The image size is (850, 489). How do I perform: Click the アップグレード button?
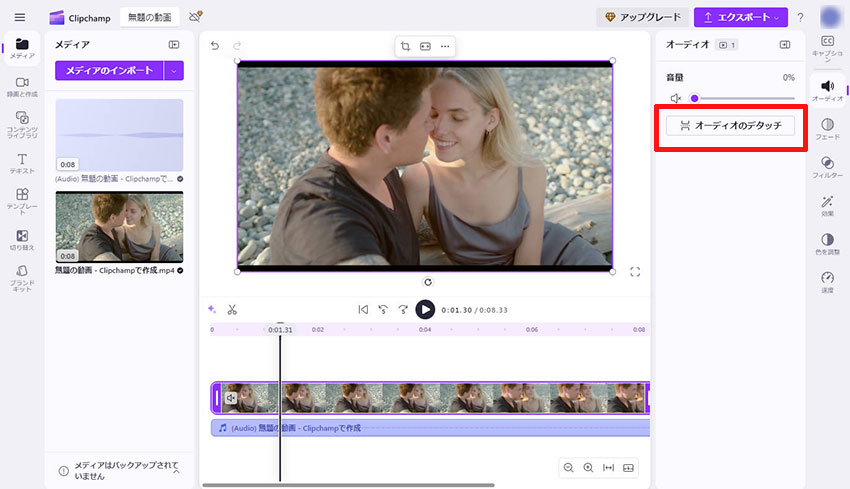[642, 17]
